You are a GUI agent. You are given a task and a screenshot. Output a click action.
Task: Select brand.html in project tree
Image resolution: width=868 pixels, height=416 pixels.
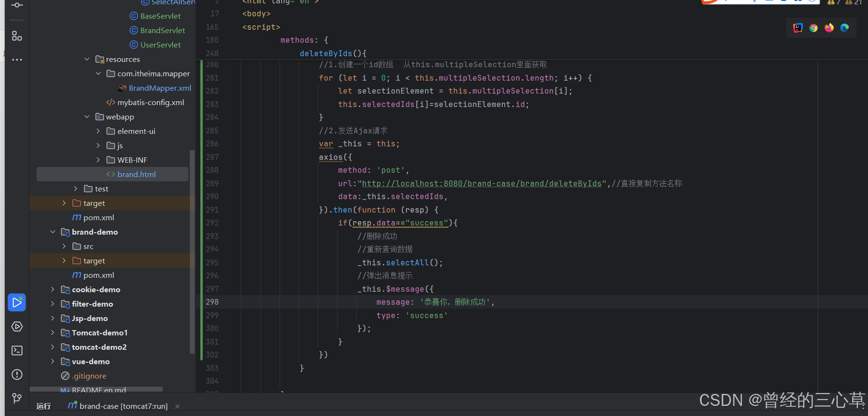pos(112,174)
